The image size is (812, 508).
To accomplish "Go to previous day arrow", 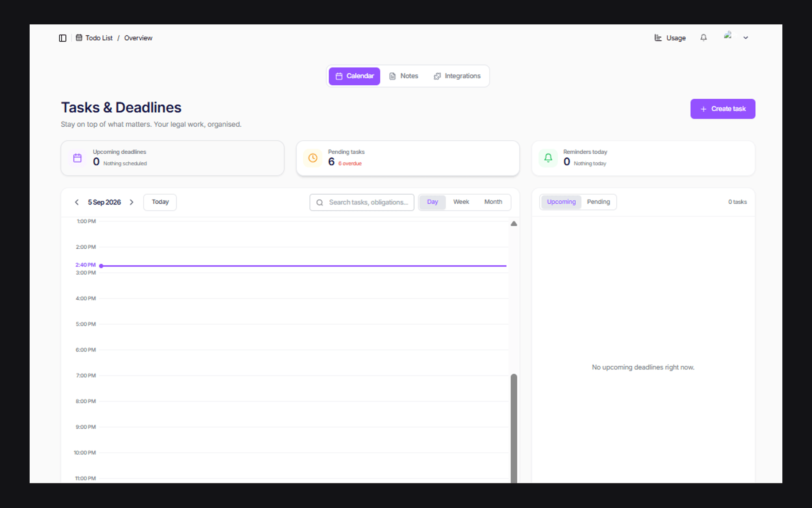I will pyautogui.click(x=77, y=202).
